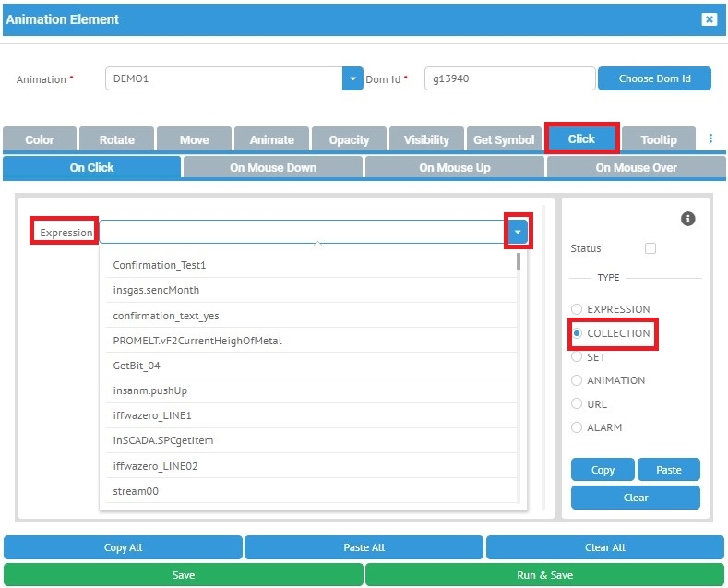Expand the Animation DEMO1 dropdown
This screenshot has width=728, height=588.
(x=352, y=78)
